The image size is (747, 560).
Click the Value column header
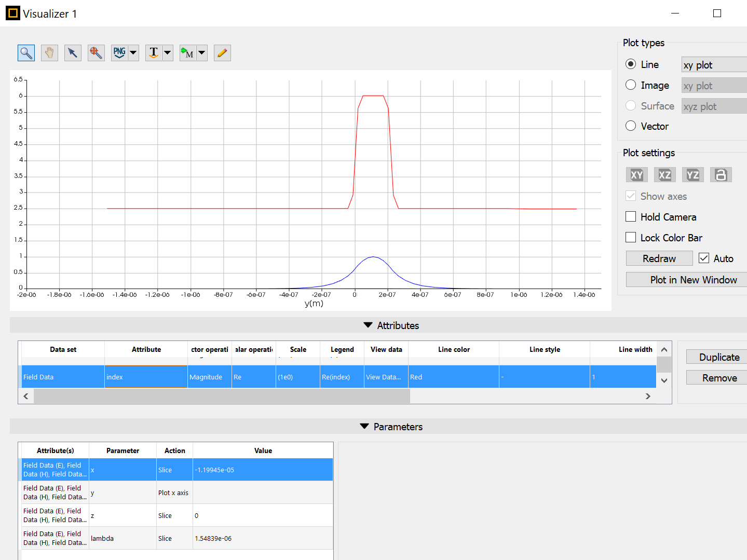point(263,450)
